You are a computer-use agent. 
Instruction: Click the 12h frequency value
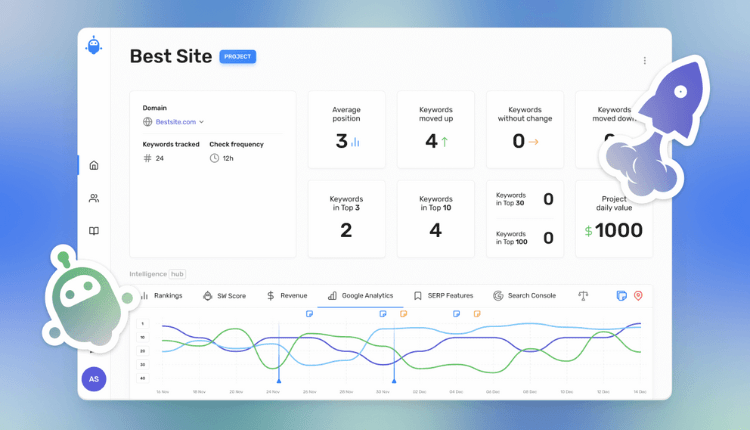point(228,158)
